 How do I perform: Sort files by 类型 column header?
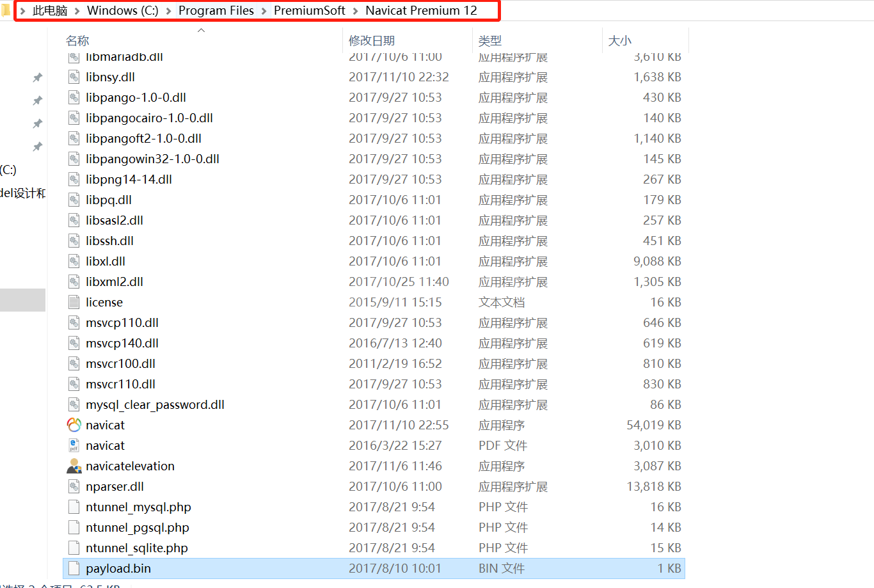coord(490,40)
